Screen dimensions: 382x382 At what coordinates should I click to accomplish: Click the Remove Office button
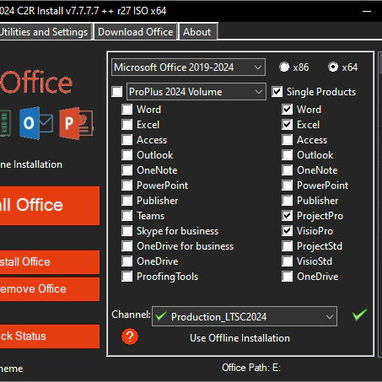point(50,289)
